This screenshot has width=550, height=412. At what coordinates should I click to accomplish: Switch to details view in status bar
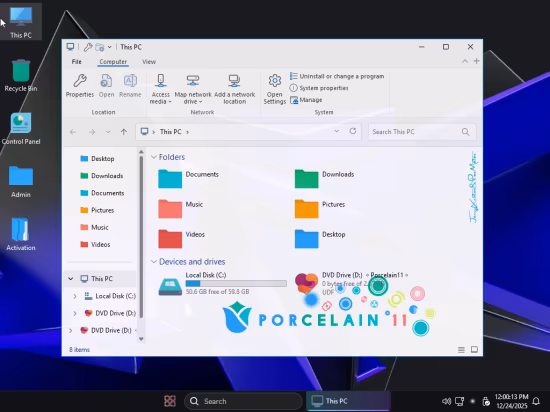[x=461, y=350]
